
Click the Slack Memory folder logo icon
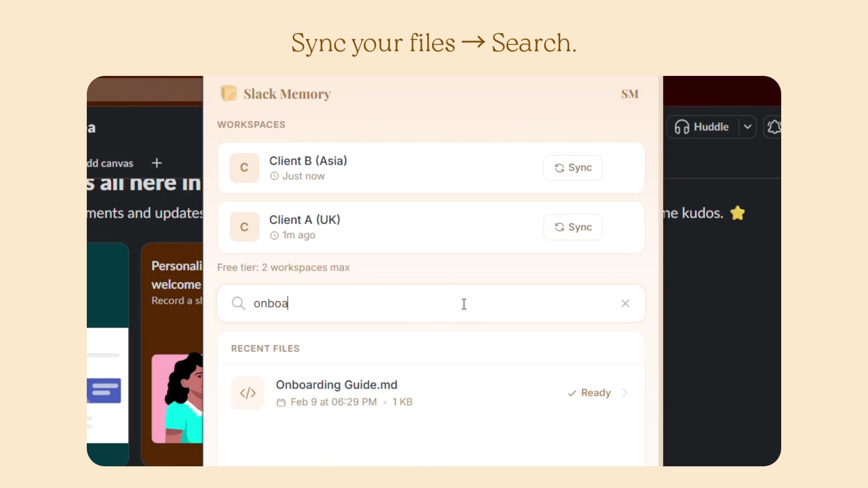pyautogui.click(x=229, y=94)
